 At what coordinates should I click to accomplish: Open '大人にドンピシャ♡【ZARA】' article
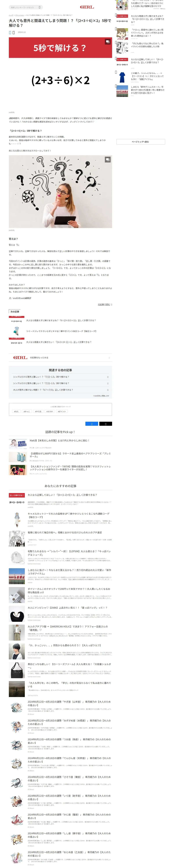coord(67,608)
